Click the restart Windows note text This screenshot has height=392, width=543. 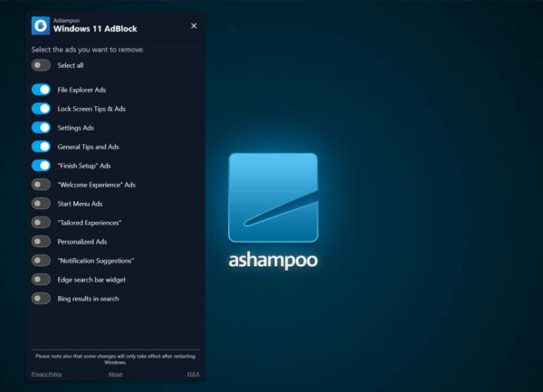click(115, 359)
